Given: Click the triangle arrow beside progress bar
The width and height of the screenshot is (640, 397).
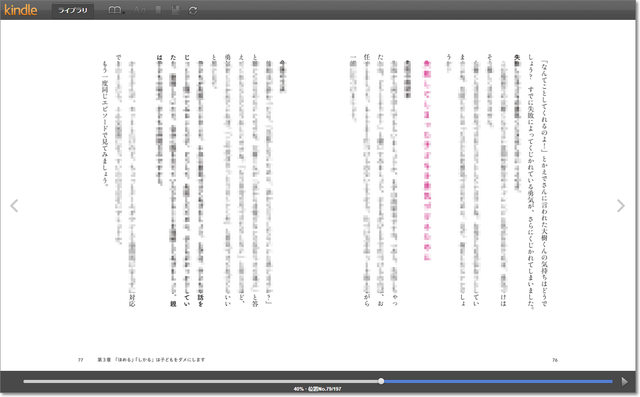Looking at the screenshot, I should tap(624, 381).
